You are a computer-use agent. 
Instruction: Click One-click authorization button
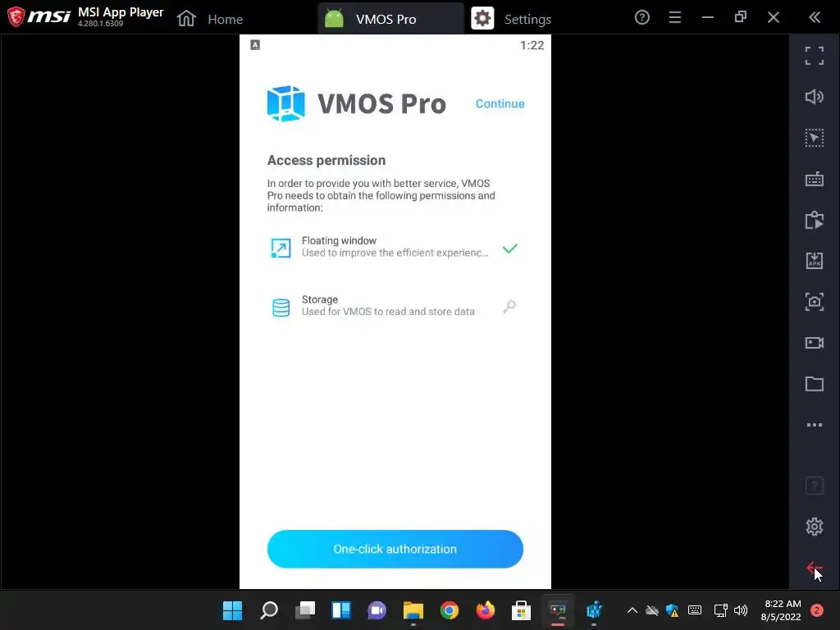395,549
